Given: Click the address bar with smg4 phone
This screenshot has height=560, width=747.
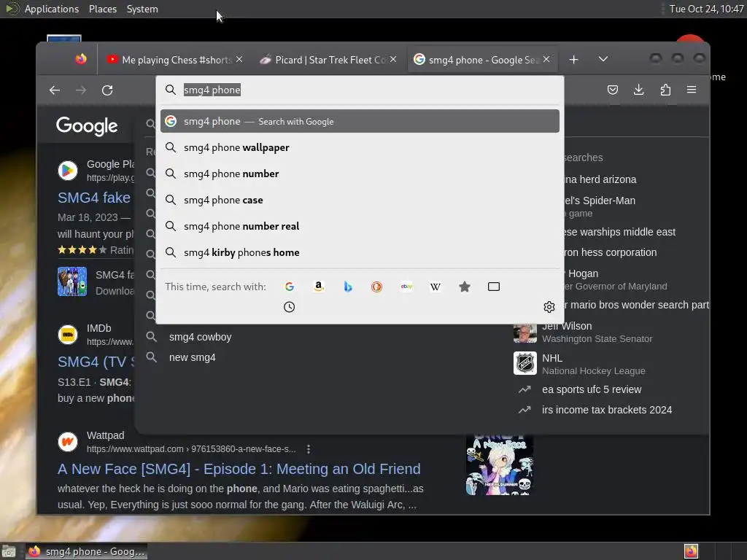Looking at the screenshot, I should pyautogui.click(x=360, y=90).
